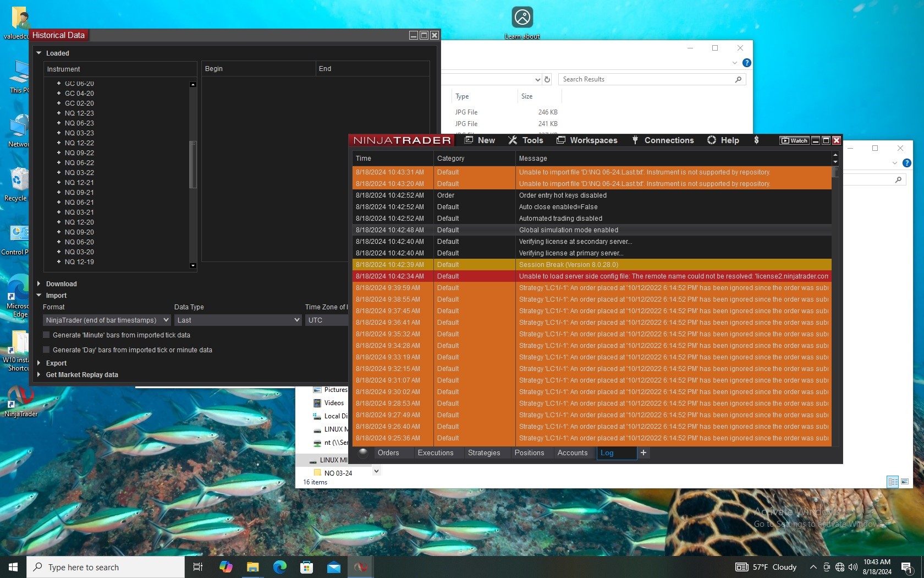Switch to the Strategies tab
This screenshot has height=578, width=924.
484,452
